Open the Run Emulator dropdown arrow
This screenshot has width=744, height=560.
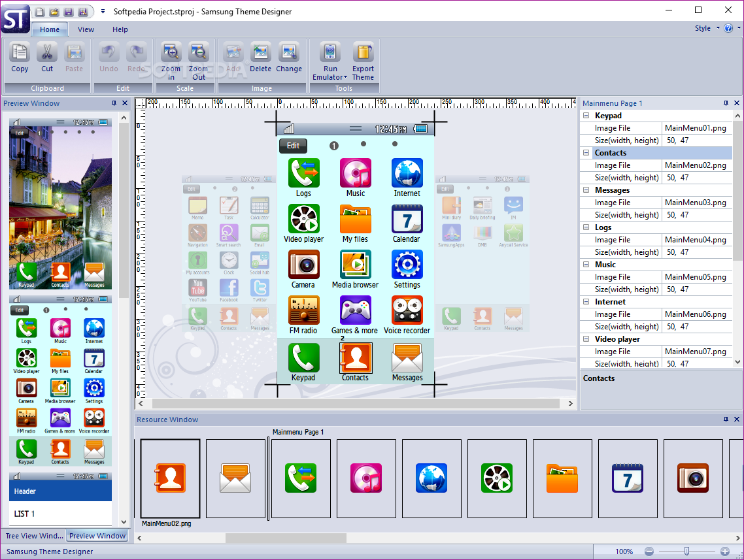[345, 77]
